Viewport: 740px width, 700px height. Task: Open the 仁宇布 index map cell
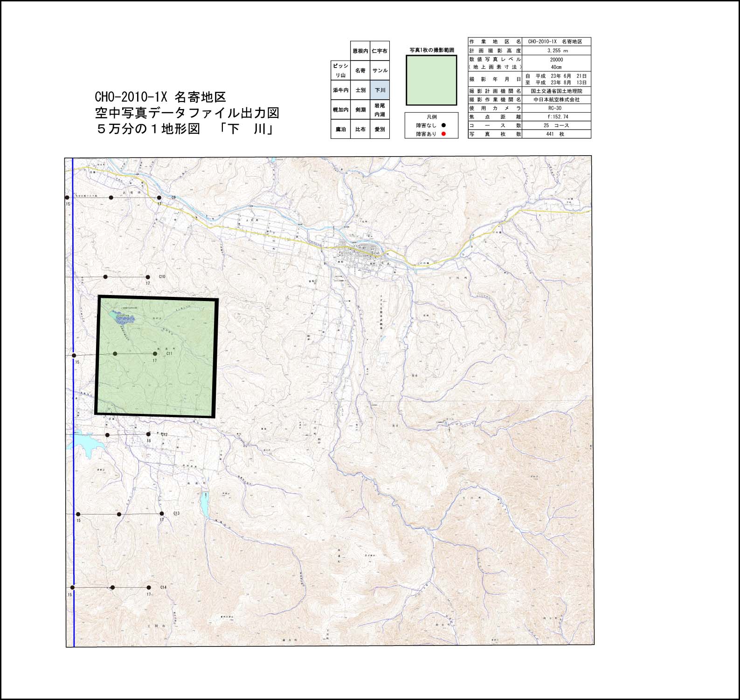coord(380,51)
